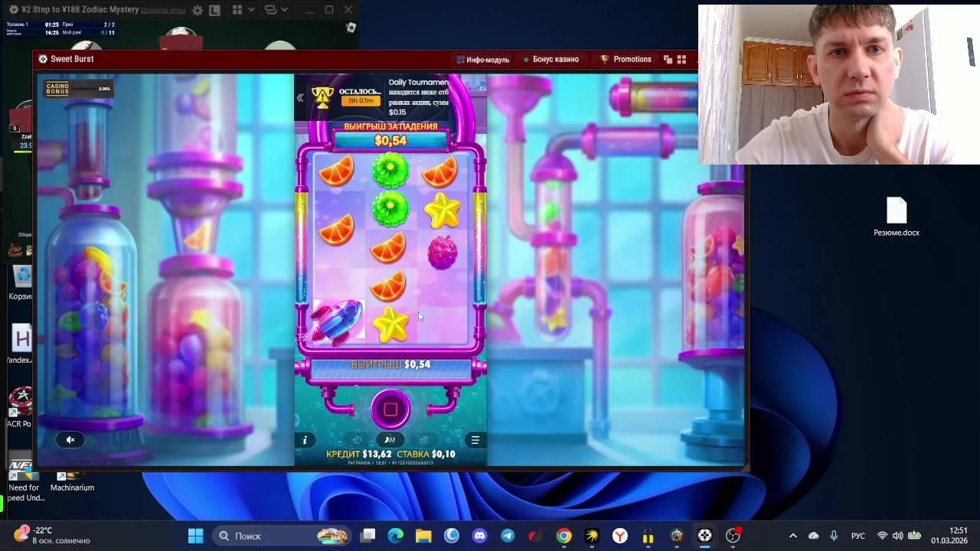Open the autoplay icon under the spin button
980x551 pixels.
356,440
